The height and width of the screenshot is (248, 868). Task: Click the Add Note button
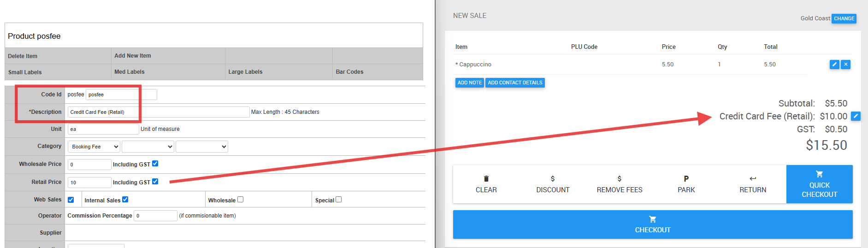point(470,83)
